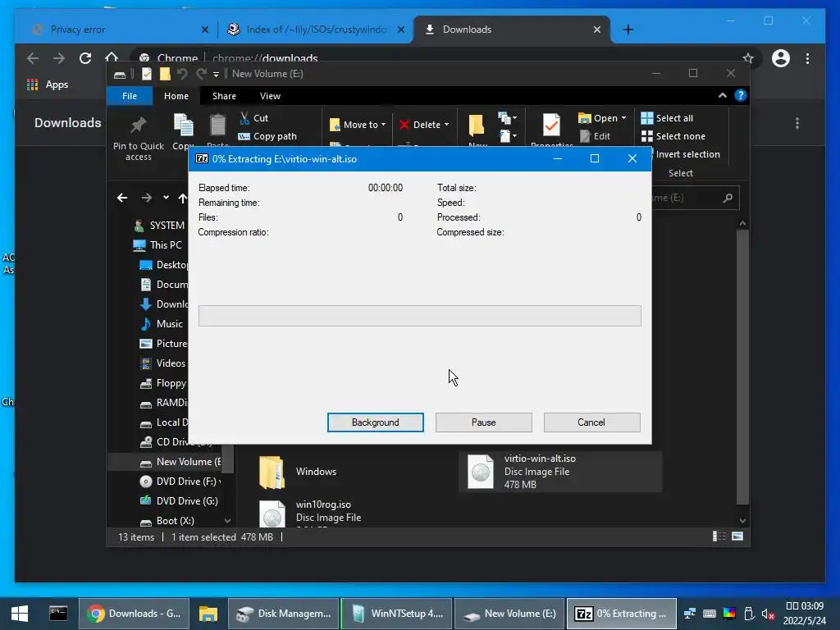Click the quick access Properties icon

pos(146,74)
